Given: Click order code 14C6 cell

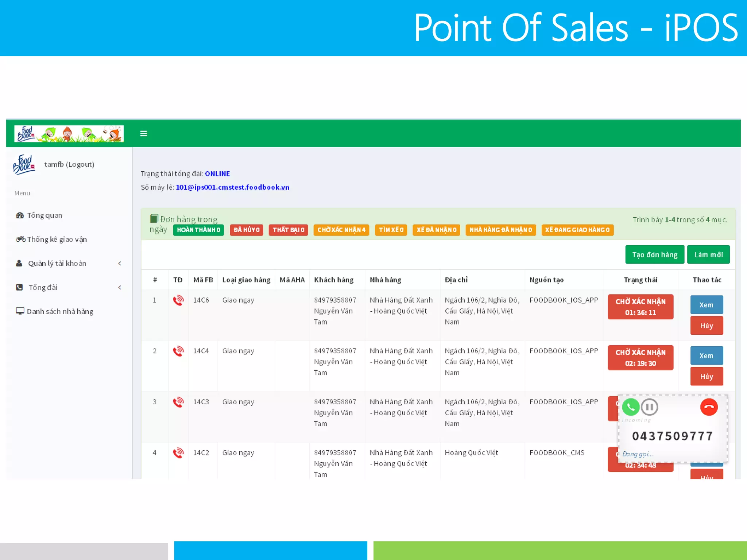Looking at the screenshot, I should [x=201, y=300].
